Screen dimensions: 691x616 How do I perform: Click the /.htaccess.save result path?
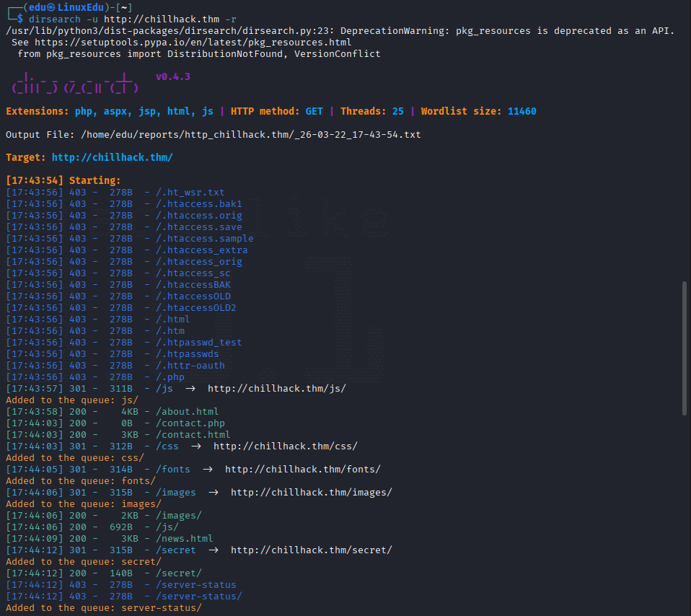point(199,227)
